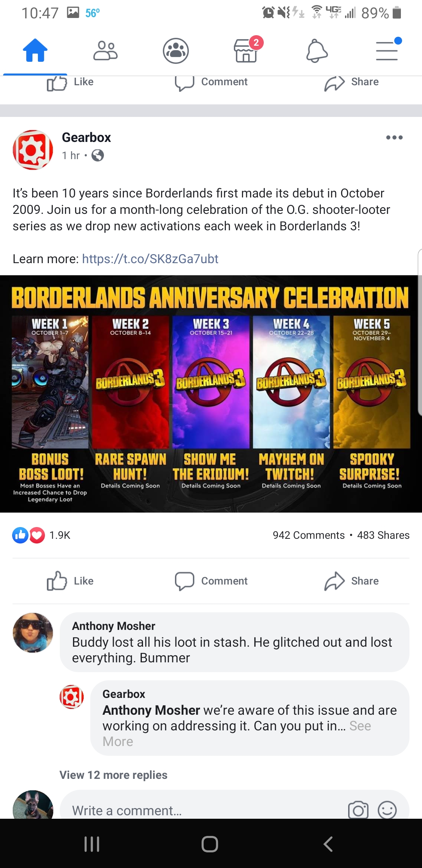Open the Borderlands Anniversary Celebration image
This screenshot has width=422, height=868.
pyautogui.click(x=211, y=394)
